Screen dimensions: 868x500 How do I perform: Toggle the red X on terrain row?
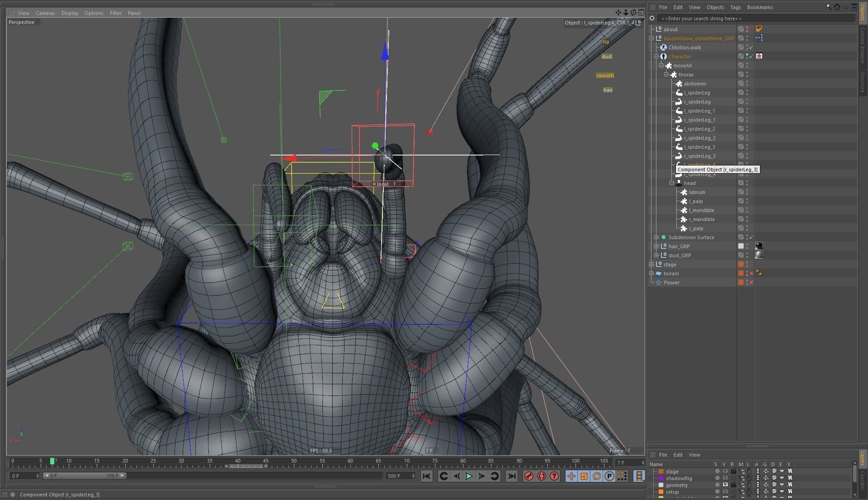[751, 274]
